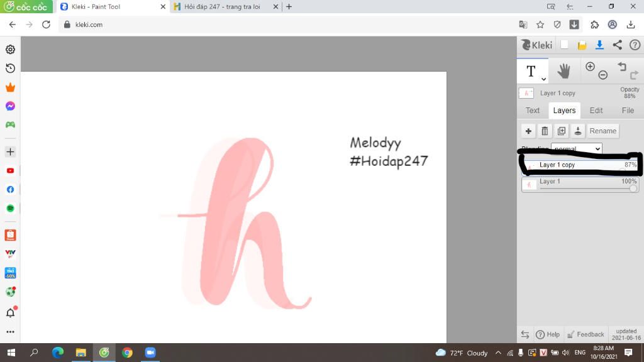Image resolution: width=644 pixels, height=362 pixels.
Task: Zoom out with the minus magnifier
Action: [x=603, y=75]
